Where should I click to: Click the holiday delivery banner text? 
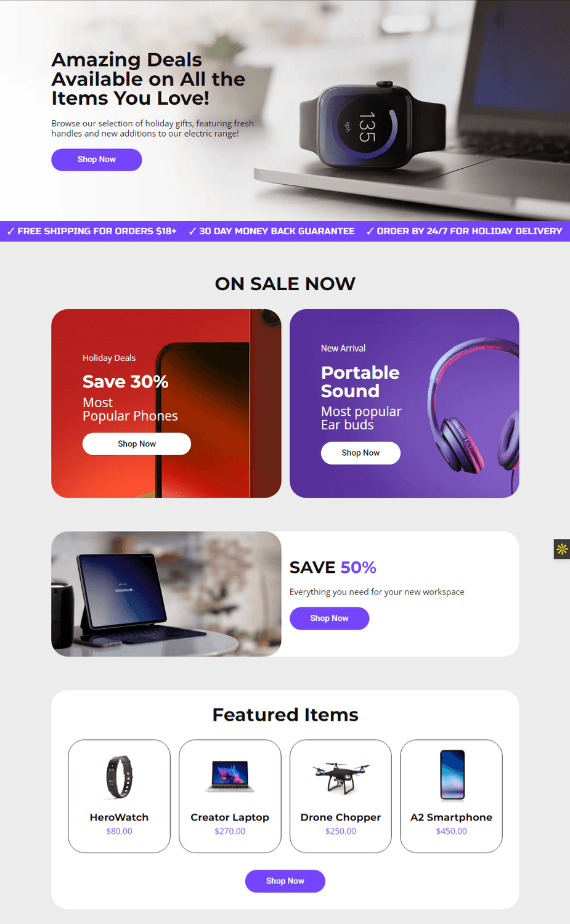click(x=464, y=231)
